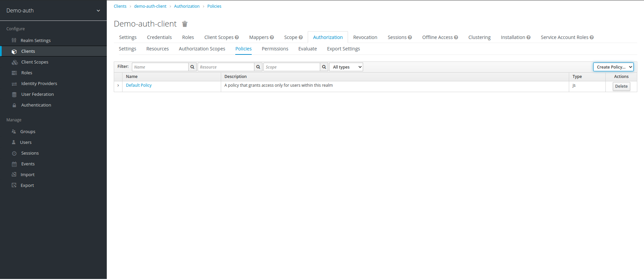
Task: Click the help icon next to Mappers tab
Action: coord(272,38)
